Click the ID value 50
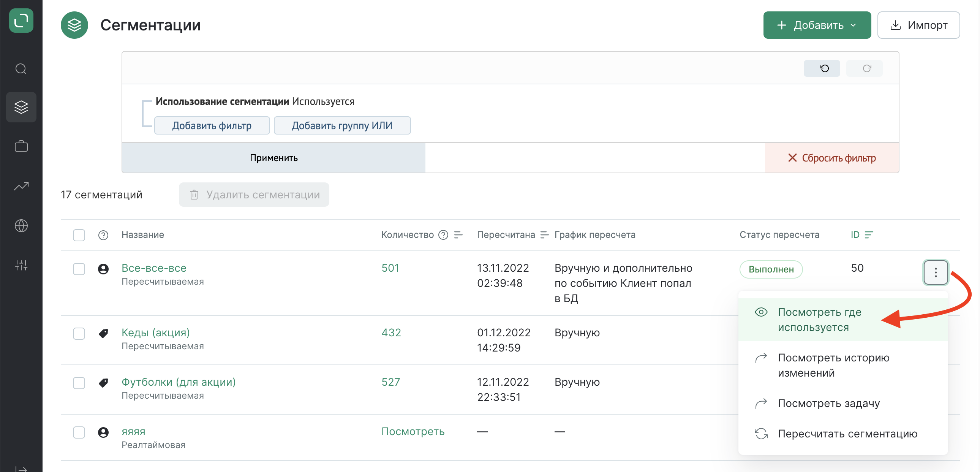Screen dimensions: 980x472 pos(857,268)
